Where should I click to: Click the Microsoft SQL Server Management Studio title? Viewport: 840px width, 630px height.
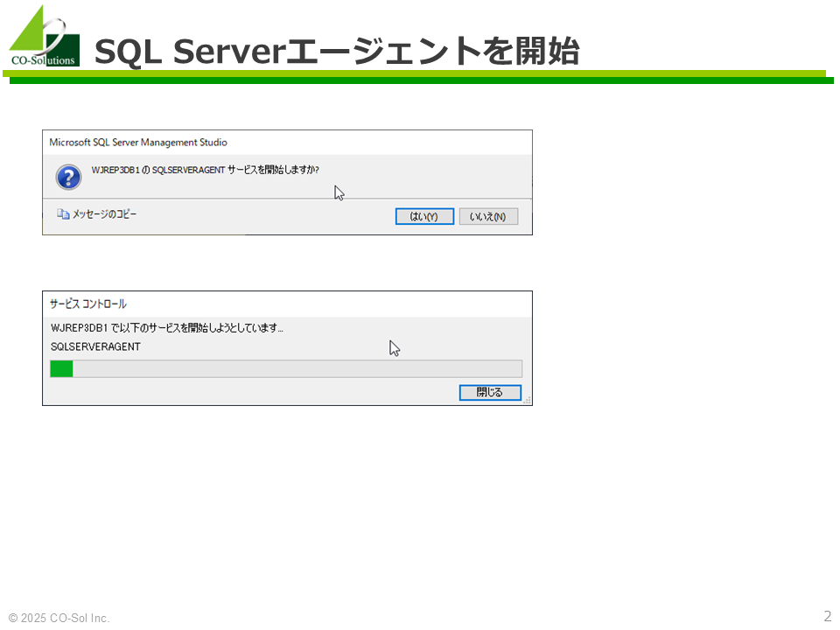138,143
